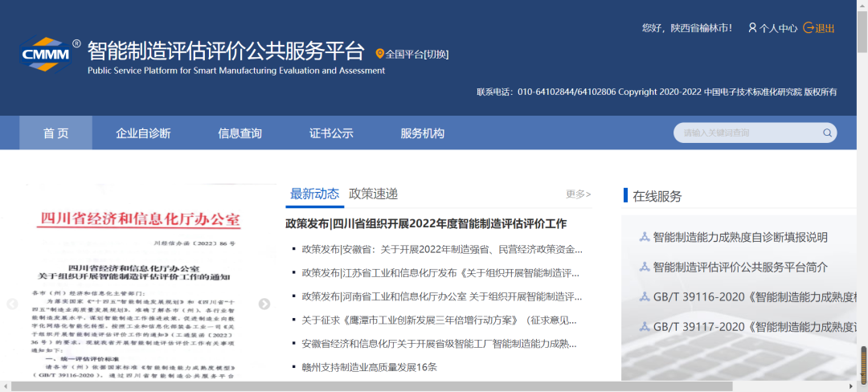Open the 河南省工业和信息化厅办公室 article
Image resolution: width=868 pixels, height=392 pixels.
point(442,297)
